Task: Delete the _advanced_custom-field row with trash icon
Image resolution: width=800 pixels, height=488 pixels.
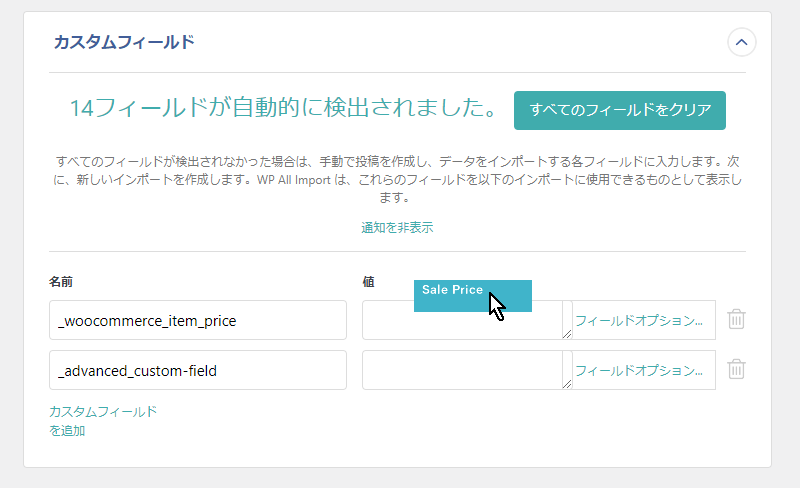Action: coord(736,369)
